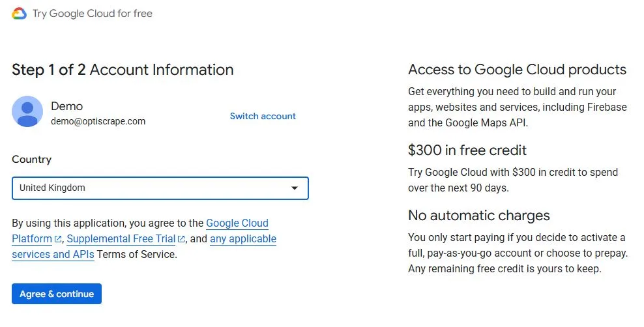
Task: Click the Step 1 of 2 heading
Action: coord(123,70)
